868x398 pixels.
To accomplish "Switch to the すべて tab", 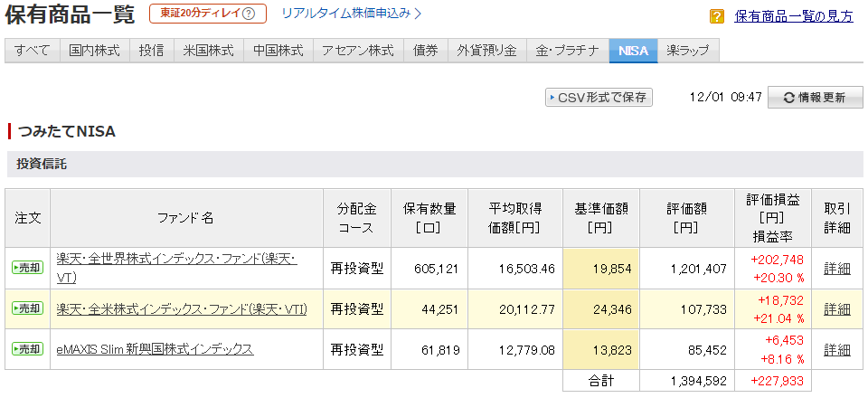I will point(33,51).
